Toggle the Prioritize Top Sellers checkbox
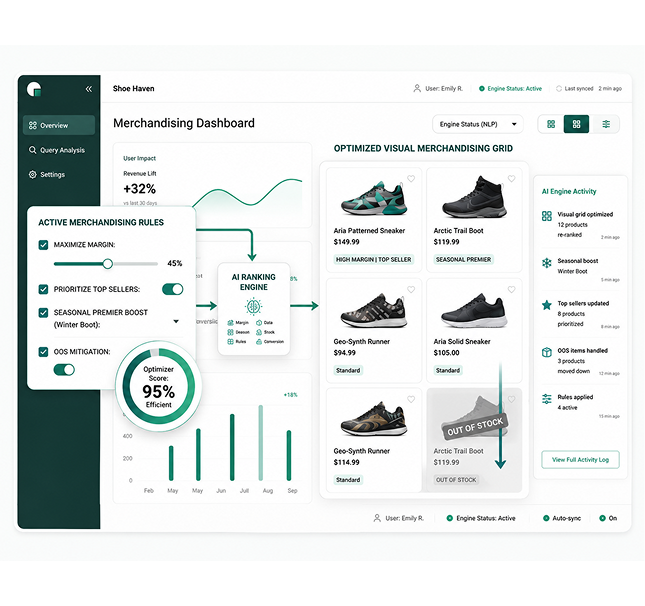The image size is (645, 606). [43, 289]
